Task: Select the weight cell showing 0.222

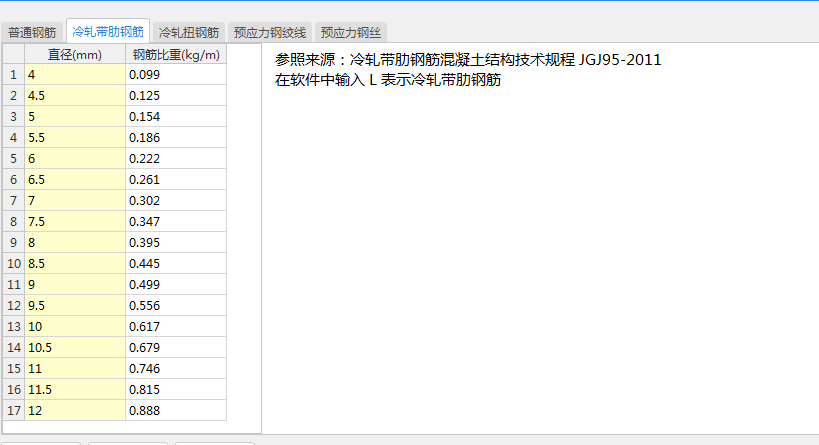Action: pyautogui.click(x=176, y=159)
